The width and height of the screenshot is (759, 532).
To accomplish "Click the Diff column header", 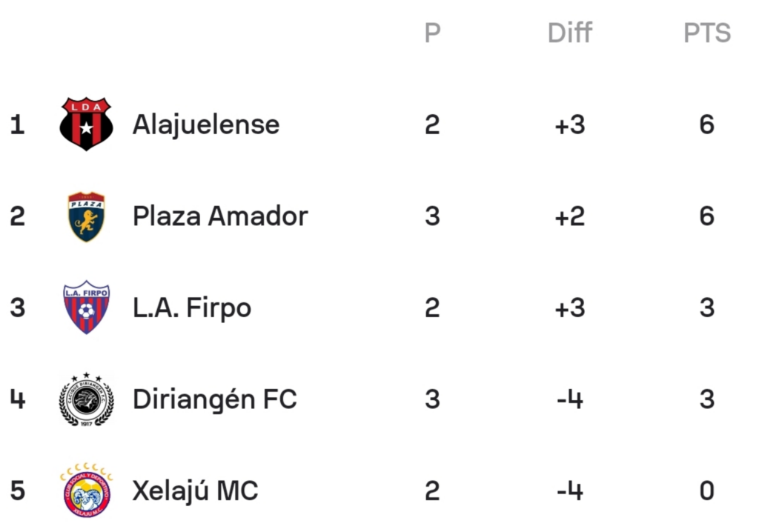I will tap(570, 33).
